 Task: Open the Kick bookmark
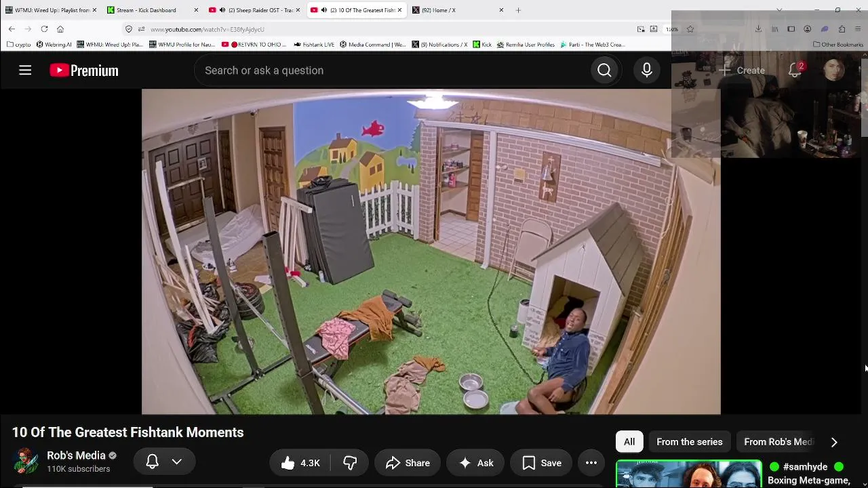482,45
